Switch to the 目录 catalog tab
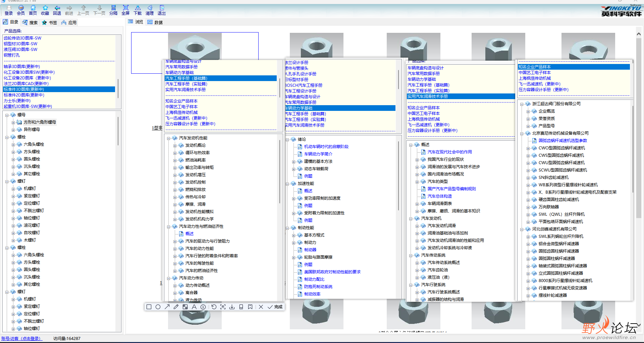Viewport: 644px width, 343px height. (x=10, y=22)
